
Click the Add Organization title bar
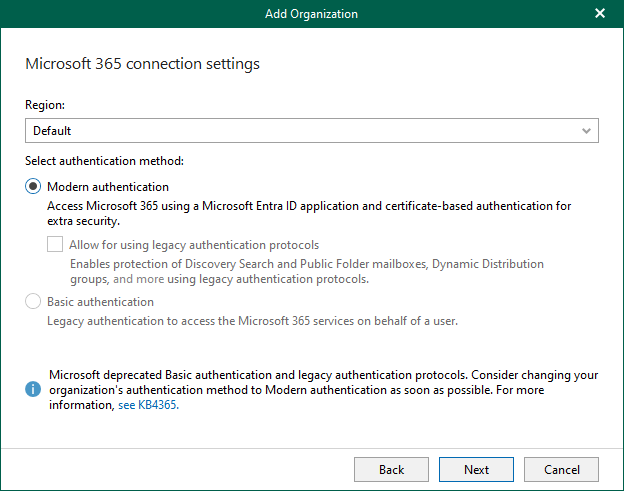[x=311, y=14]
